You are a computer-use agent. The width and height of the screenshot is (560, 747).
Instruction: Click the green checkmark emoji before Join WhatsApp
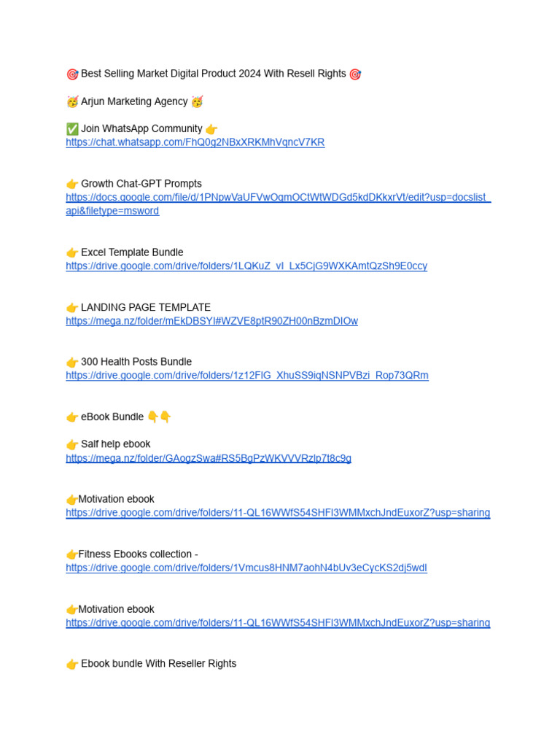(72, 129)
